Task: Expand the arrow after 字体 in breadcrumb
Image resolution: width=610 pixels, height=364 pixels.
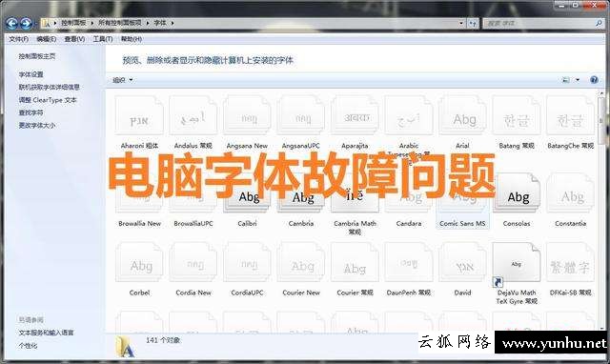Action: [x=173, y=23]
